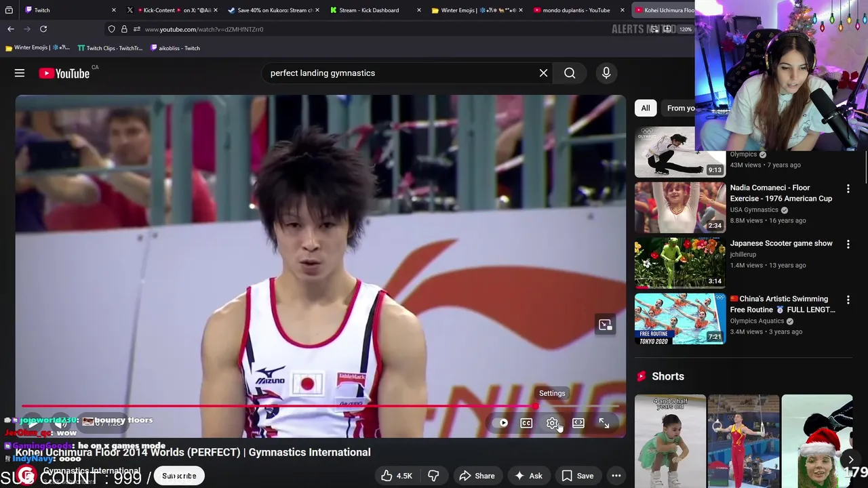Open the Olympics skating video thumbnail

point(679,152)
